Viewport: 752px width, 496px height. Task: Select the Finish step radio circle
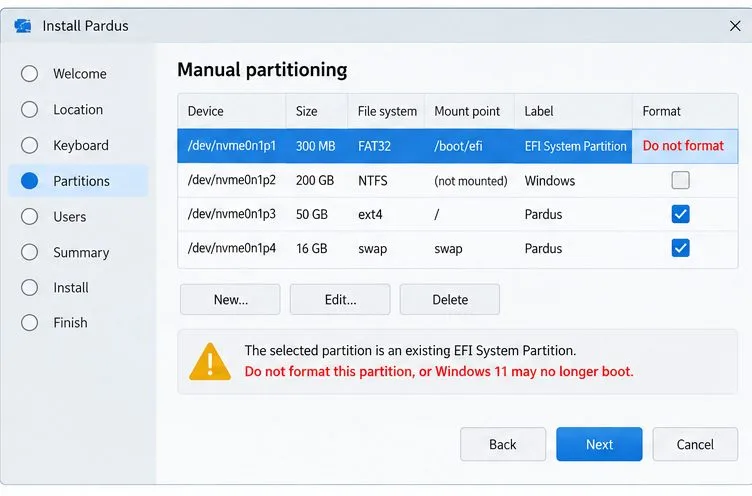[29, 322]
